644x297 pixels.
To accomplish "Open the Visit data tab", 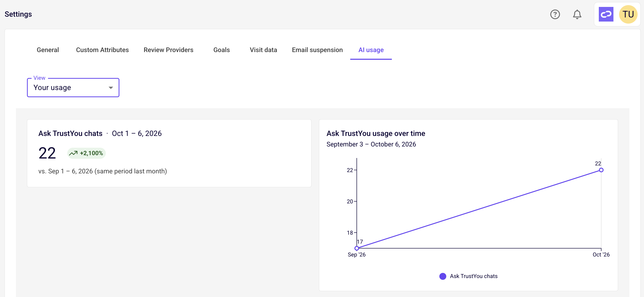I will click(263, 50).
